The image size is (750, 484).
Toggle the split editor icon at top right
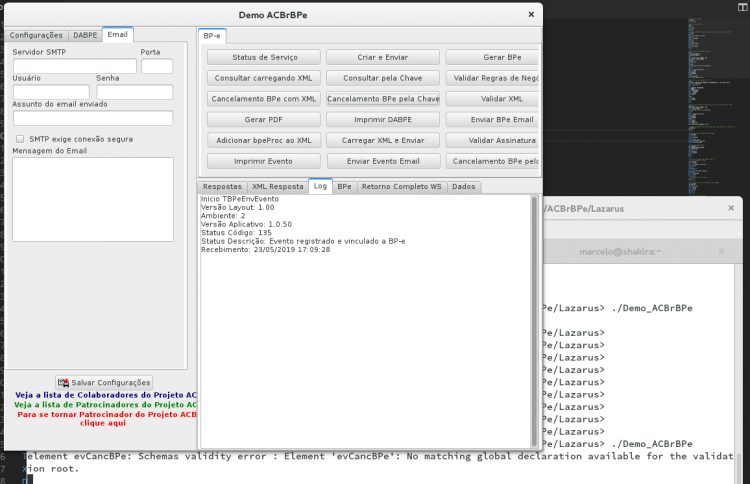tap(742, 7)
